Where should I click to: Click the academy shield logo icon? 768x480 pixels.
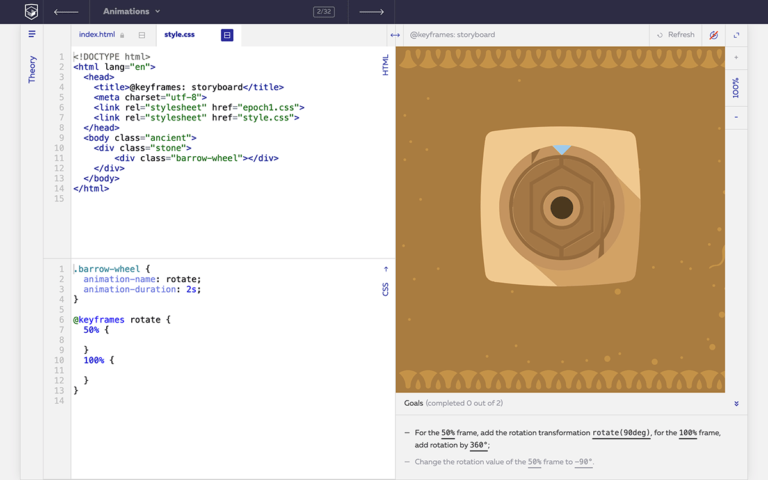pyautogui.click(x=31, y=12)
